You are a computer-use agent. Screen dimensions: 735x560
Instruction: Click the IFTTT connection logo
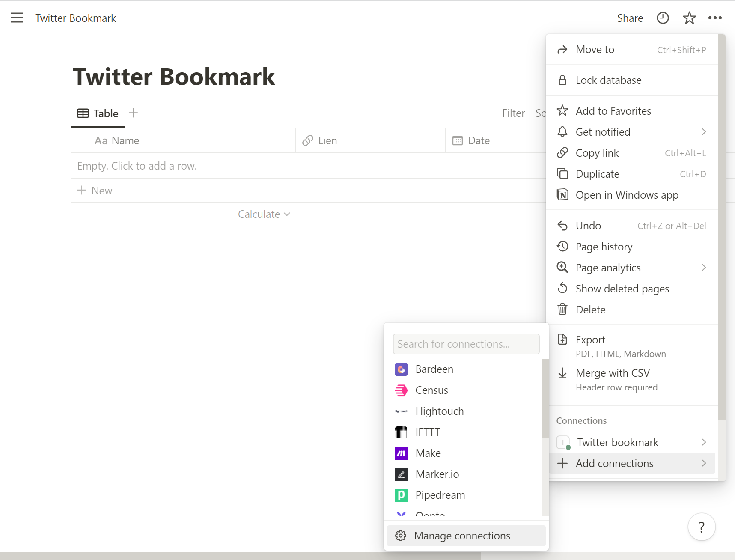tap(401, 432)
